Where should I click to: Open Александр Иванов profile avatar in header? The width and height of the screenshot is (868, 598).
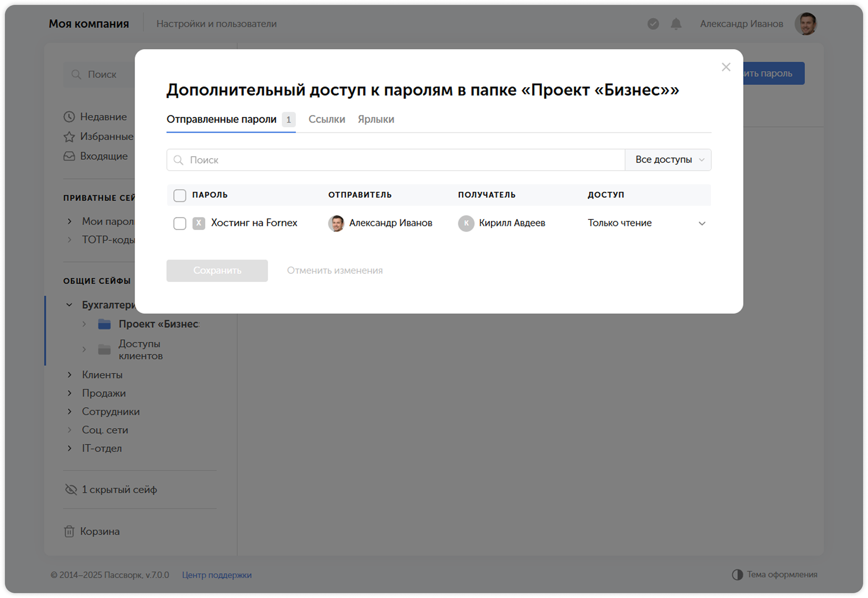(805, 24)
